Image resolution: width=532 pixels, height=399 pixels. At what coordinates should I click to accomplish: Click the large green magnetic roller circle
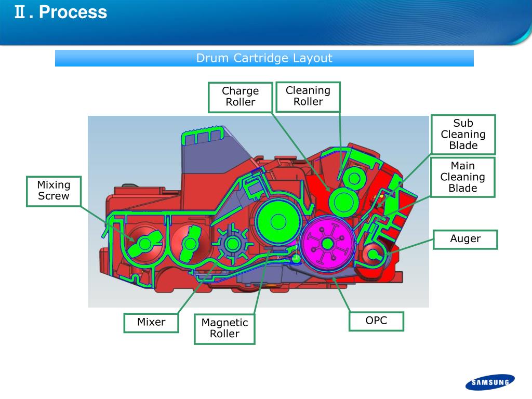coord(278,222)
